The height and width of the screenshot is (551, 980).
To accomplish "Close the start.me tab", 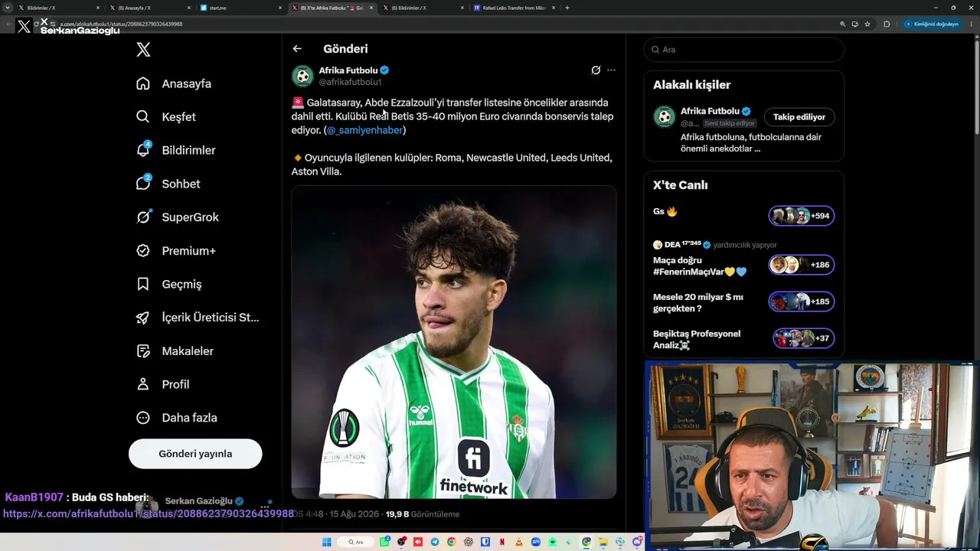I will point(279,8).
